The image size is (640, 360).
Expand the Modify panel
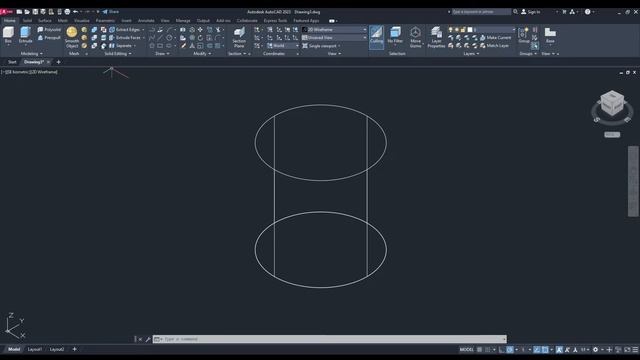pyautogui.click(x=202, y=53)
